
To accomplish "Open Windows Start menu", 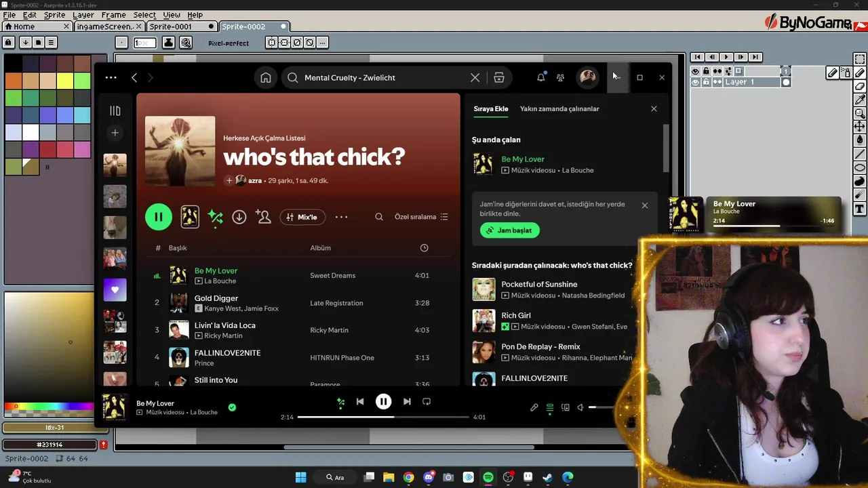I will coord(301,477).
